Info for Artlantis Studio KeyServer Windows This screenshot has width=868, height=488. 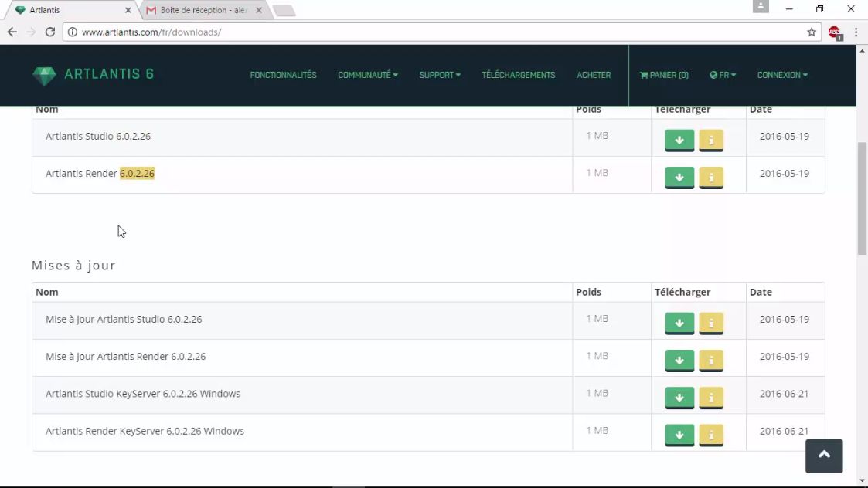click(711, 397)
